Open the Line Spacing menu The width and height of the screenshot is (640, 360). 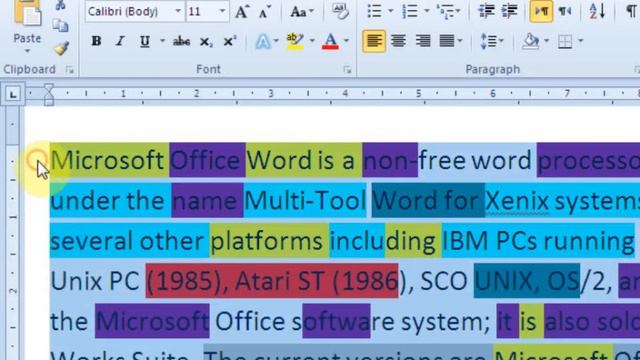tap(491, 41)
